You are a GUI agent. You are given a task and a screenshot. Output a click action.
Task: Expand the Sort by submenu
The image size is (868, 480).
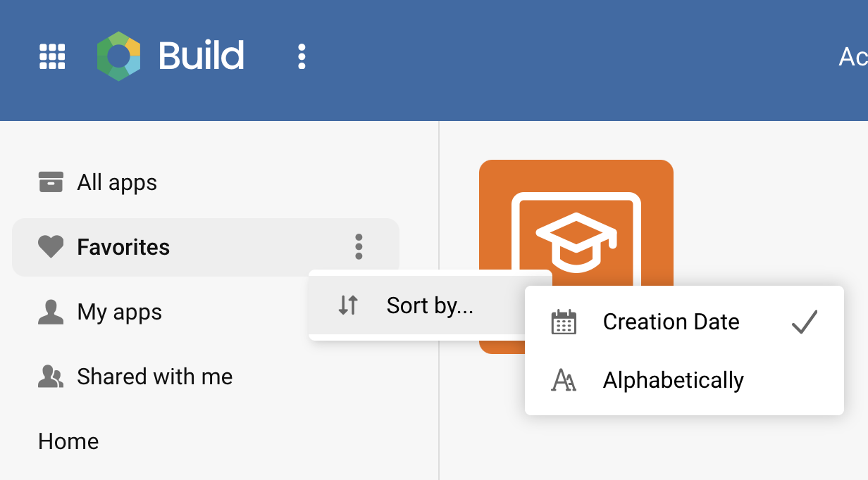(429, 305)
